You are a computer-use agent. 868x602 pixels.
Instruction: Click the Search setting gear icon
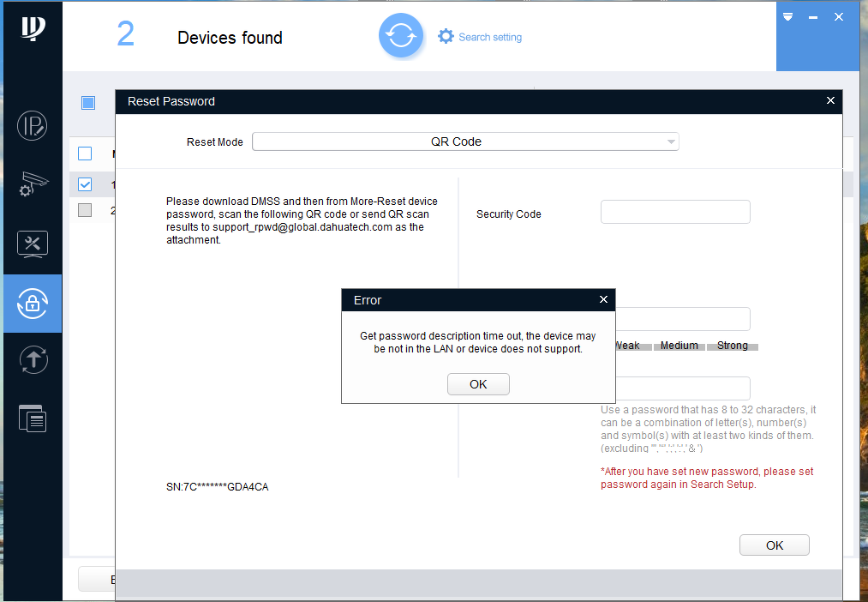[446, 37]
